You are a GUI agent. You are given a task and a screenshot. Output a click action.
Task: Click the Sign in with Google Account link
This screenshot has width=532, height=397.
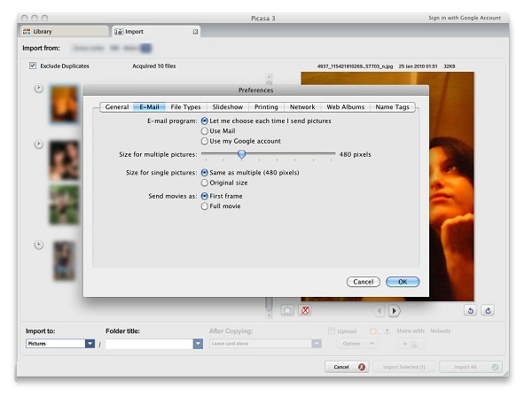pyautogui.click(x=465, y=18)
